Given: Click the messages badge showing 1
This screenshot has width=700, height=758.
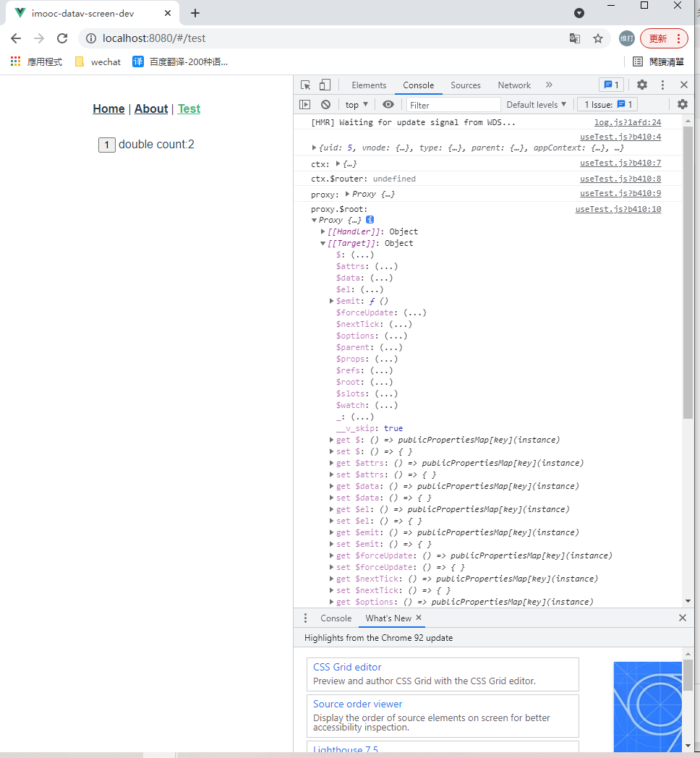Looking at the screenshot, I should coord(612,85).
